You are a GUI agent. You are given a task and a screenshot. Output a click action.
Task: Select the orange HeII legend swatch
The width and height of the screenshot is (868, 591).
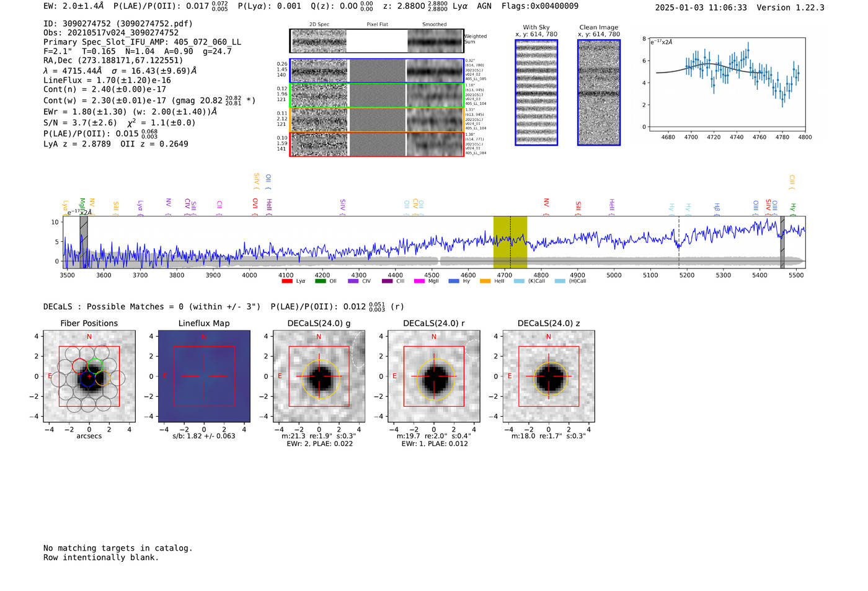click(x=485, y=281)
